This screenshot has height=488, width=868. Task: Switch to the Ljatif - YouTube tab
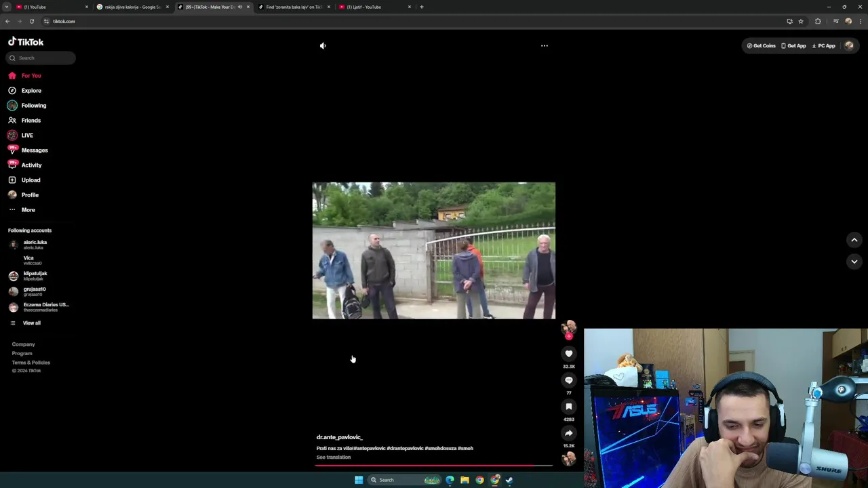coord(374,7)
